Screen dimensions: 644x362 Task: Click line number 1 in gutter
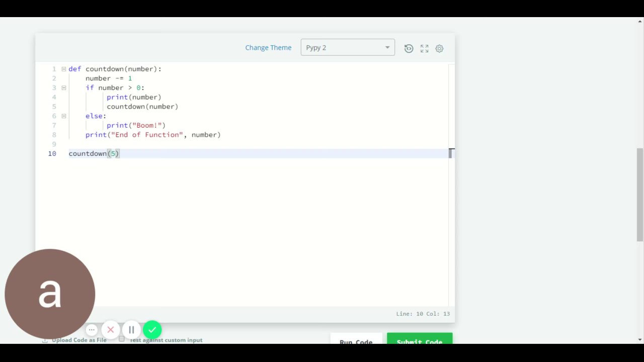tap(54, 69)
